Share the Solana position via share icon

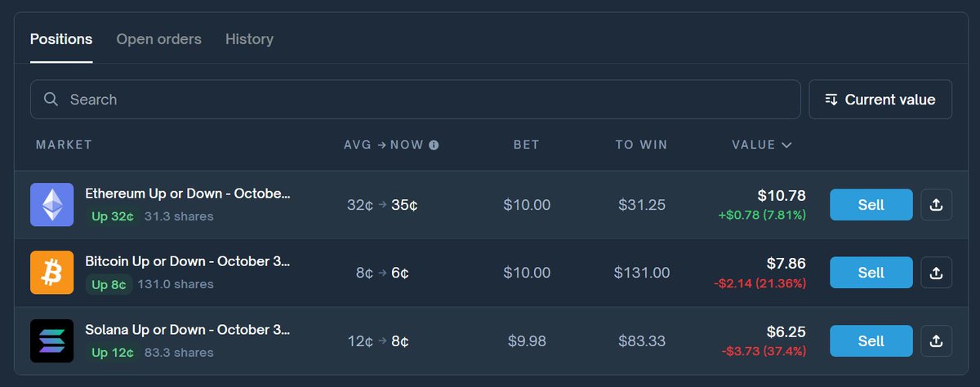(x=937, y=340)
